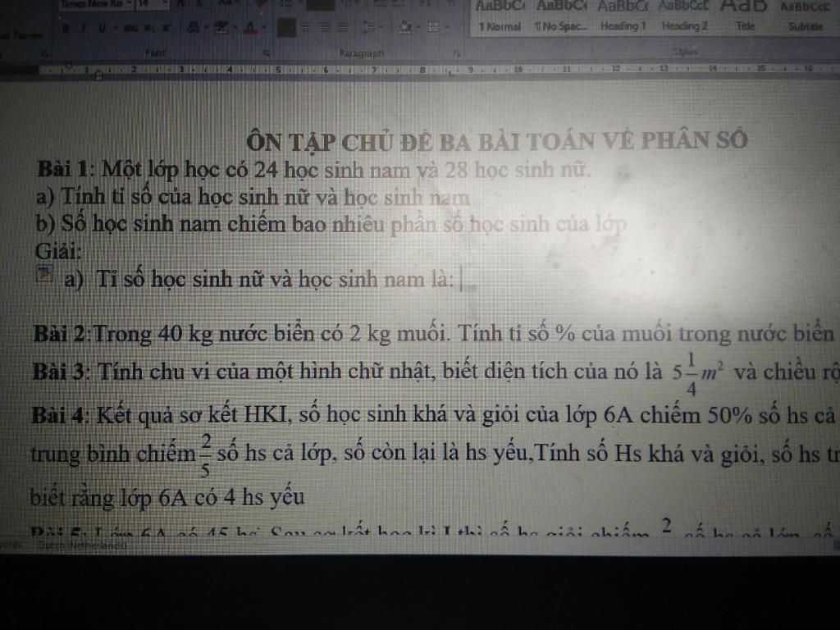Apply subscript formatting
Screen dimensions: 840x630
click(148, 28)
